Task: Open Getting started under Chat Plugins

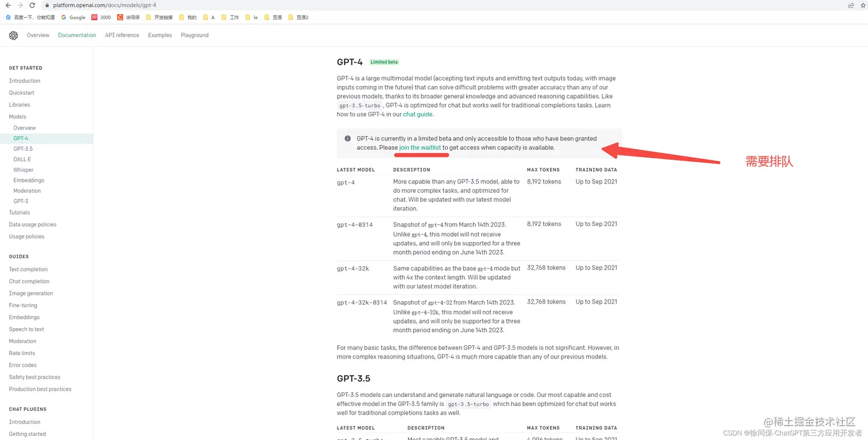Action: pos(27,434)
